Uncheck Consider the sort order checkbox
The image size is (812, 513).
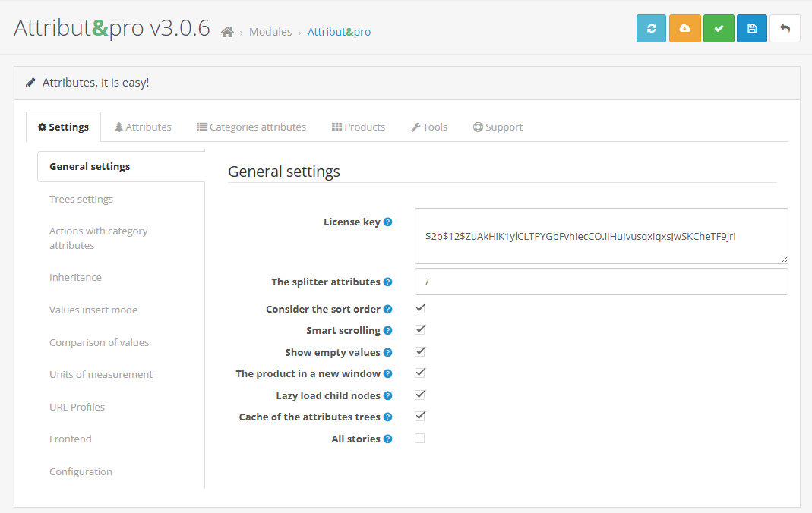pos(420,308)
